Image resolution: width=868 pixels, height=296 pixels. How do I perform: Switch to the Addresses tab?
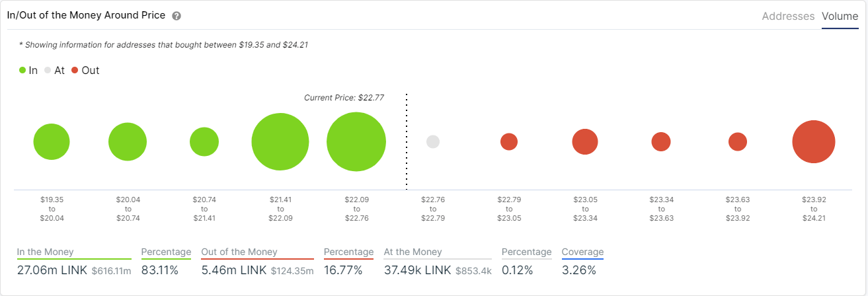(788, 16)
